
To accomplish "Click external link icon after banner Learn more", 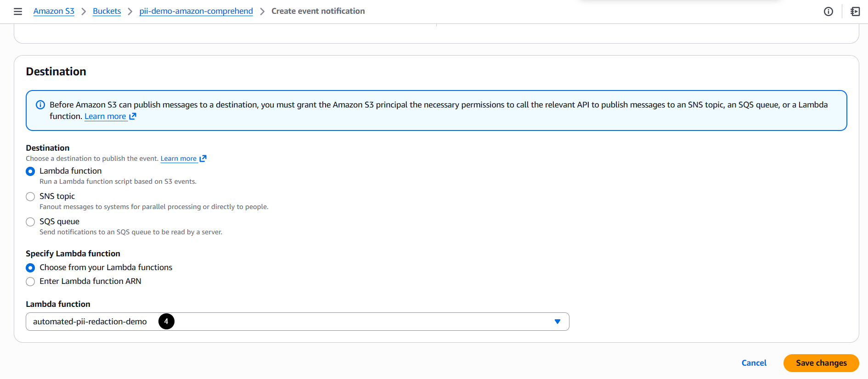I will coord(132,116).
